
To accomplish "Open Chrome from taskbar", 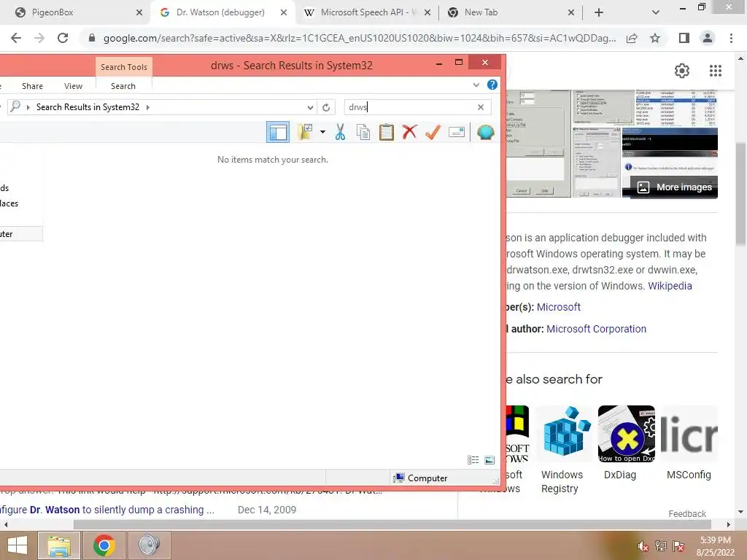I will tap(104, 545).
